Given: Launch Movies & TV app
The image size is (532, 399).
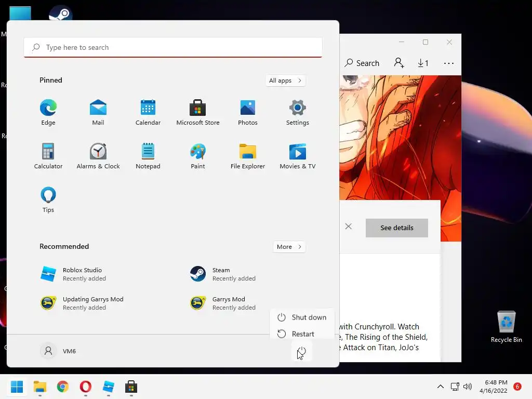Looking at the screenshot, I should [x=298, y=156].
